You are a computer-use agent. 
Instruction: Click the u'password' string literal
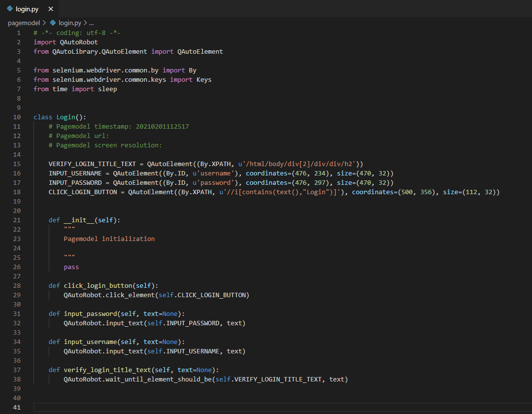click(213, 183)
